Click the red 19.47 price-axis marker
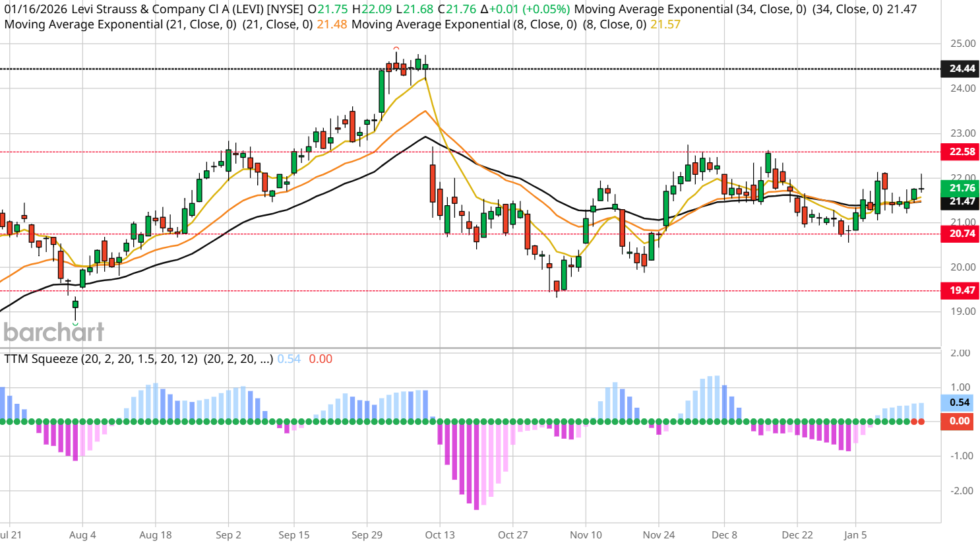Viewport: 980px width, 545px height. pos(960,290)
